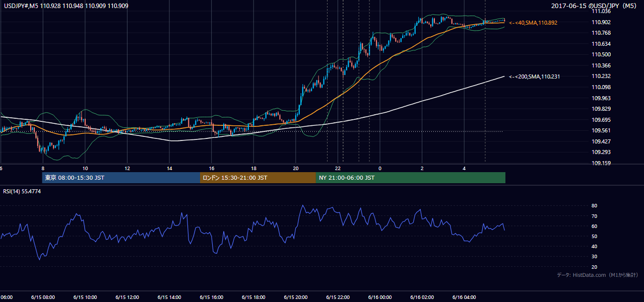Click hour mark 14 under price chart
Viewport: 644px width, 302px height.
click(x=170, y=168)
